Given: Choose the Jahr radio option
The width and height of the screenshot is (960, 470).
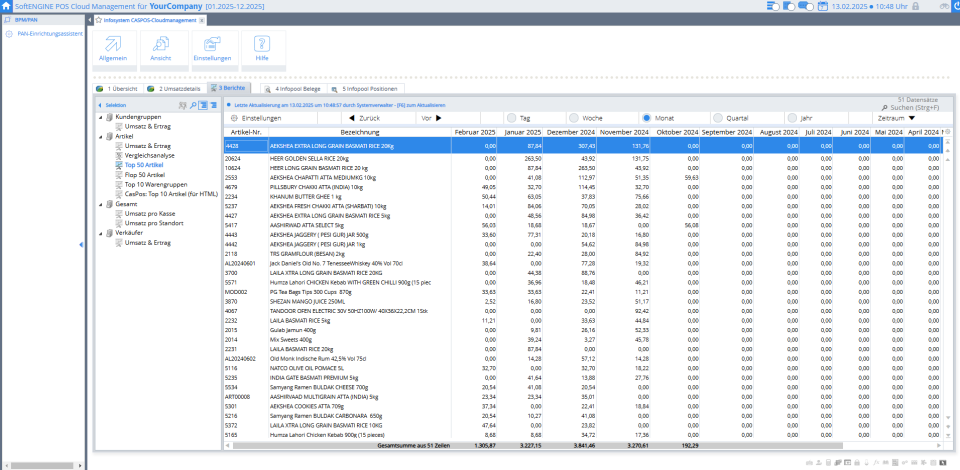Looking at the screenshot, I should (792, 118).
